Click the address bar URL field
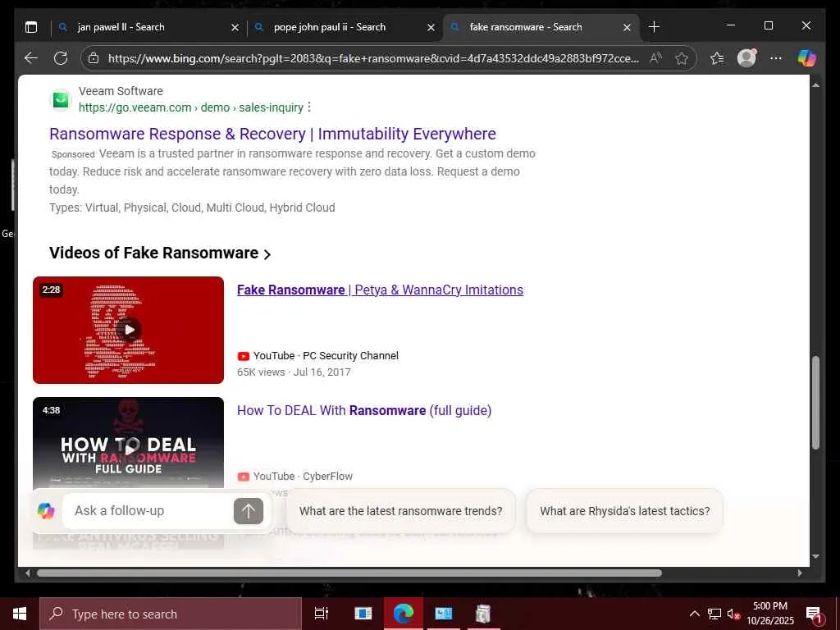Screen dimensions: 840x630 click(x=373, y=58)
